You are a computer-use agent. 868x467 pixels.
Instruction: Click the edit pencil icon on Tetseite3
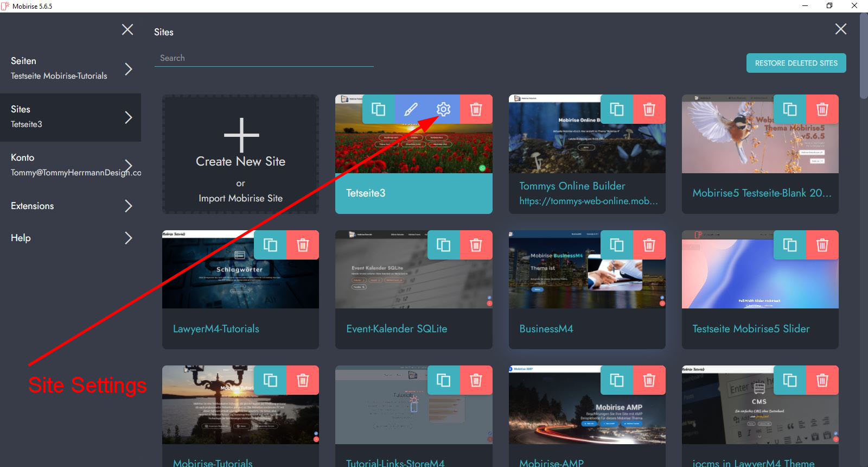[411, 109]
